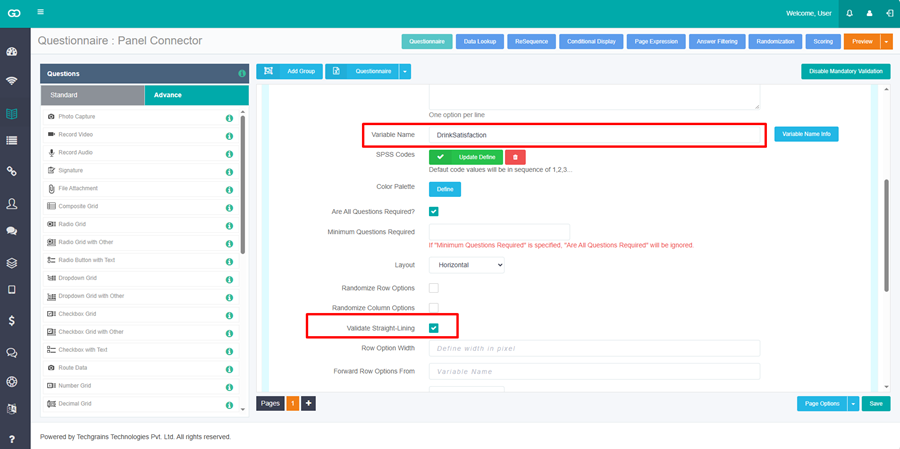Click the plus icon to add page

pyautogui.click(x=309, y=404)
